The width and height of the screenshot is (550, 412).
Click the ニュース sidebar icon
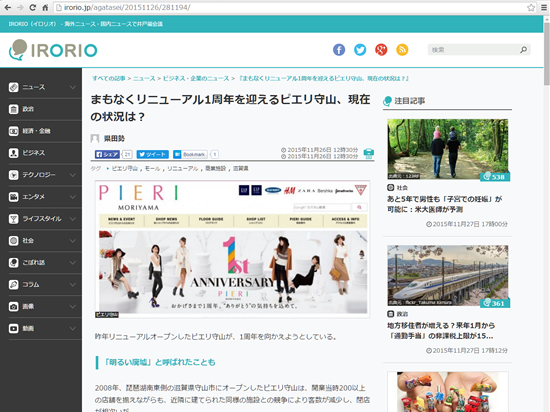pyautogui.click(x=14, y=87)
